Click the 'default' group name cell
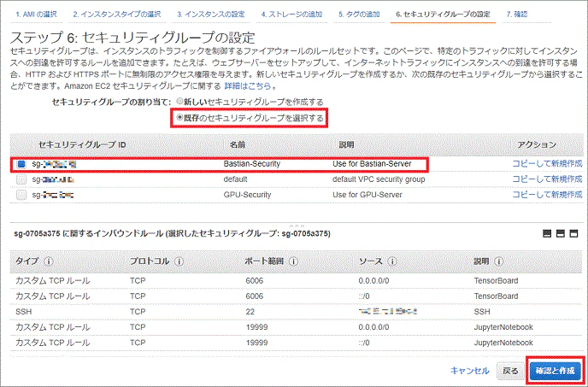Image resolution: width=588 pixels, height=387 pixels. coord(235,179)
